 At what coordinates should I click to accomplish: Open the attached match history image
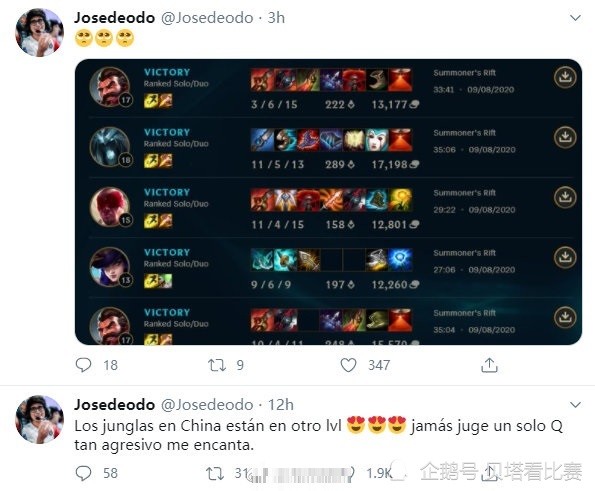click(x=328, y=202)
